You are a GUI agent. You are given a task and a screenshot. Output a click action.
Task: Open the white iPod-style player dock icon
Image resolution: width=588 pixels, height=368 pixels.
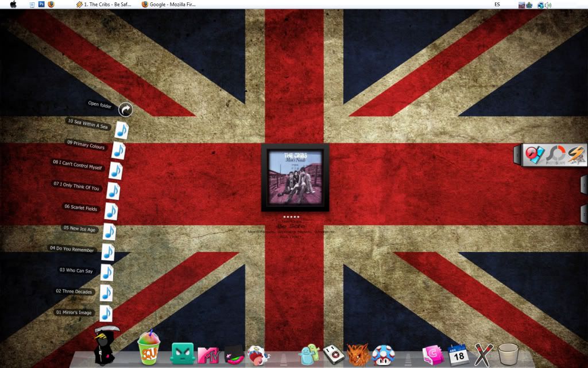point(334,354)
